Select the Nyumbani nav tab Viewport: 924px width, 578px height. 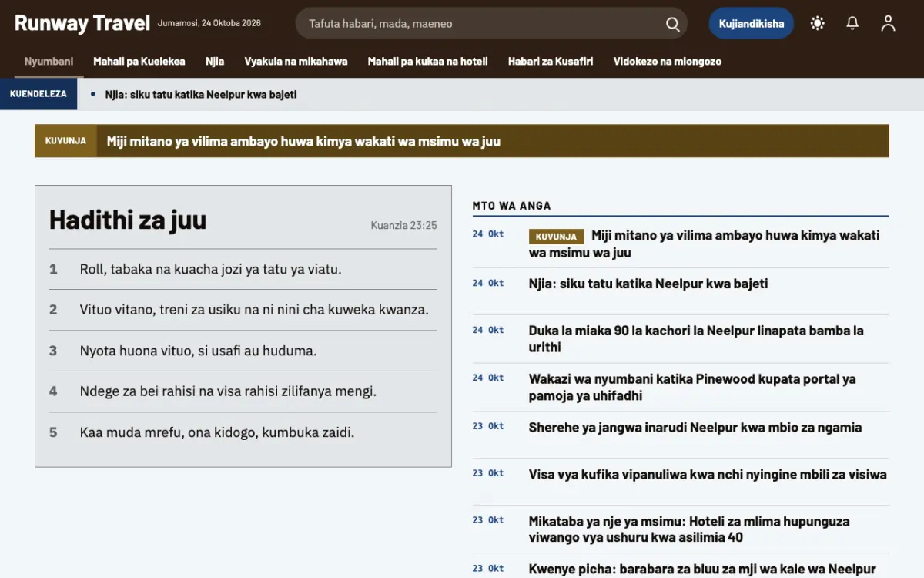click(x=49, y=62)
